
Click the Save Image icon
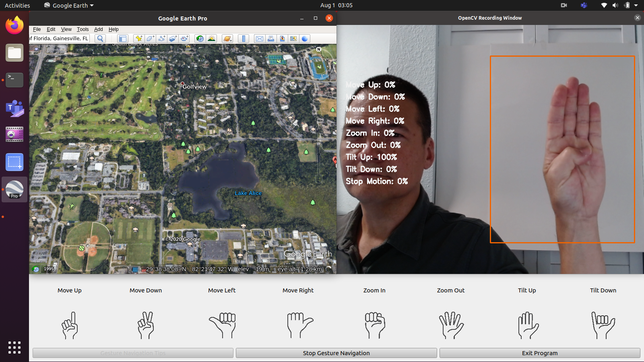click(282, 39)
